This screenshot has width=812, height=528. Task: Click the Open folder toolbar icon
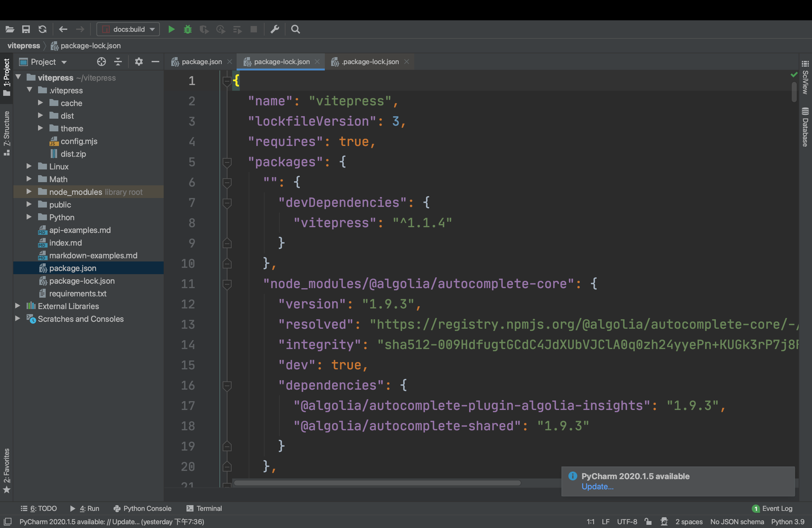[10, 30]
